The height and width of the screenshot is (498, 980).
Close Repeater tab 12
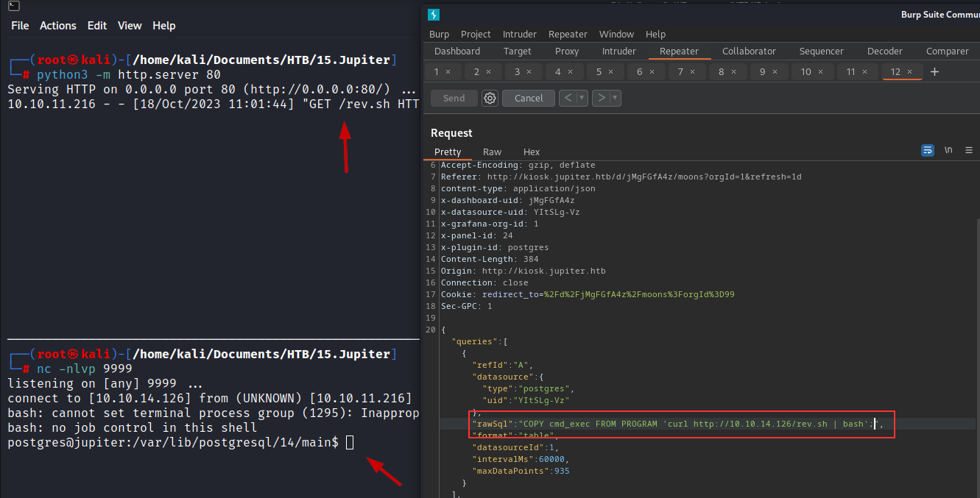[910, 72]
